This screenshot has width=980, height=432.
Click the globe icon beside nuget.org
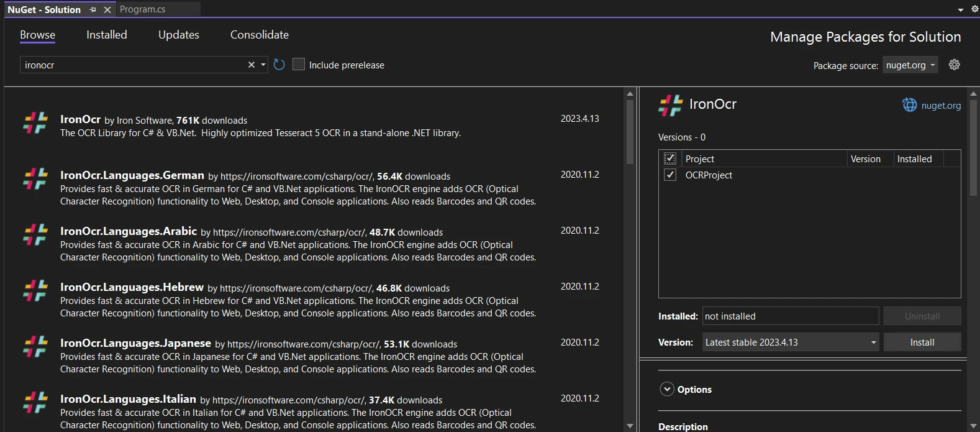click(909, 105)
